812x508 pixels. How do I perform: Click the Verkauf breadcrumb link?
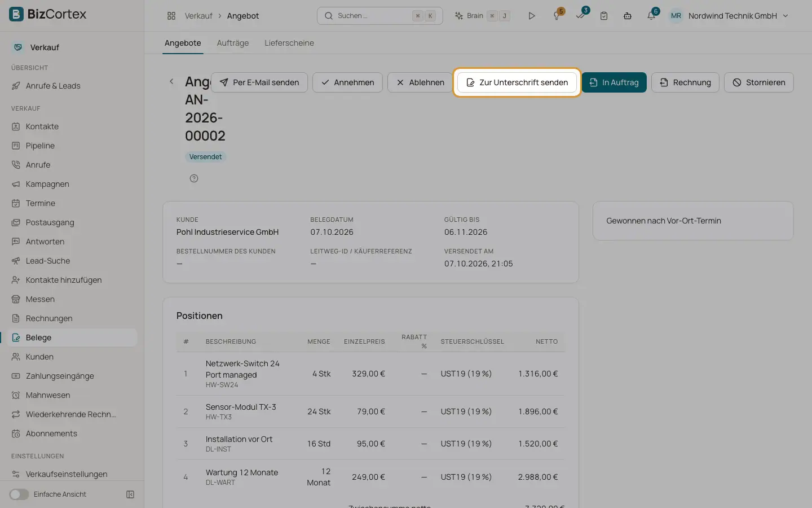(x=198, y=16)
